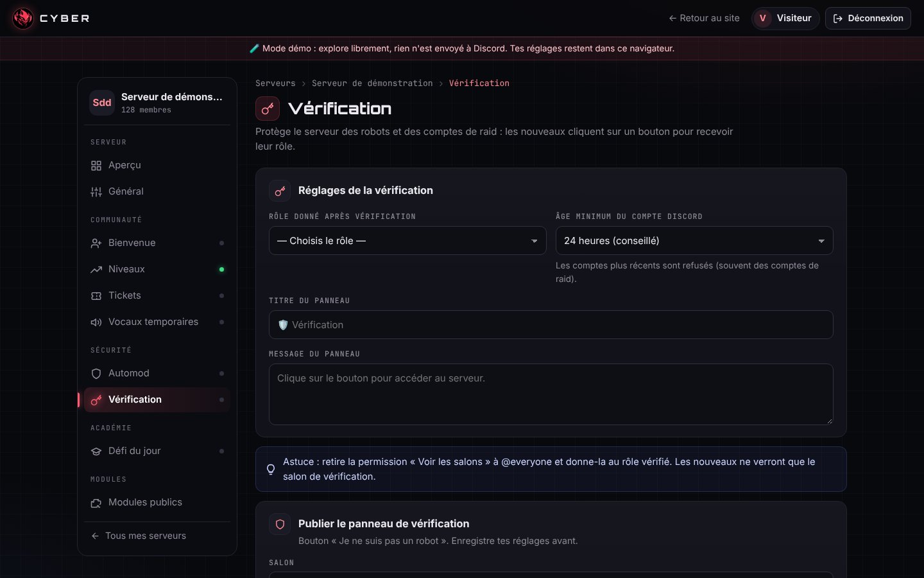Click the Déconnexion button

[x=868, y=19]
